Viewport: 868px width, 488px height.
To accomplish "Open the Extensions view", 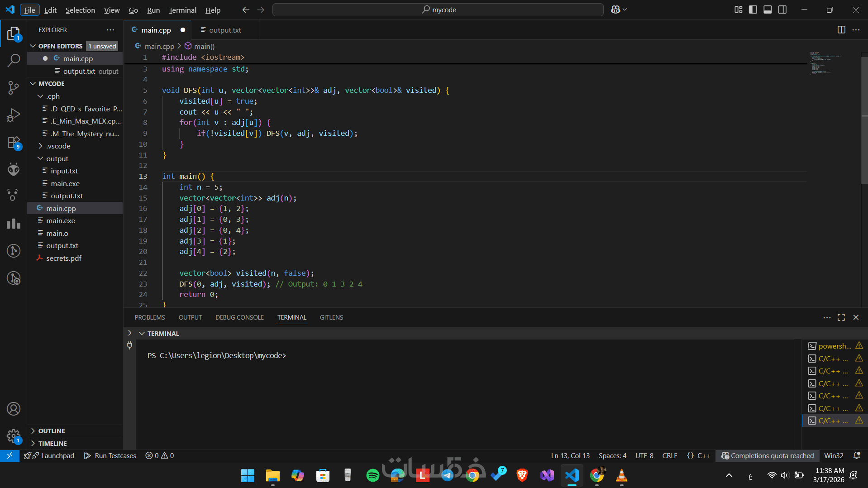I will tap(14, 143).
